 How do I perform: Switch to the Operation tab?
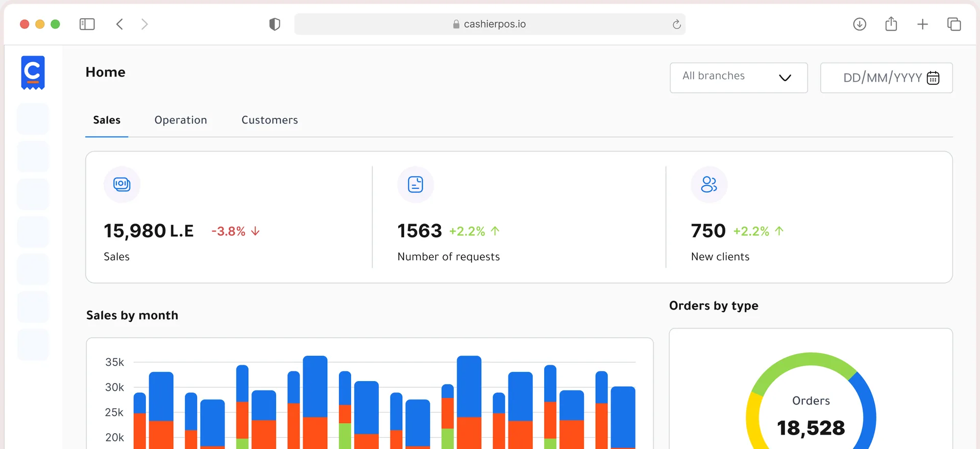pos(181,120)
